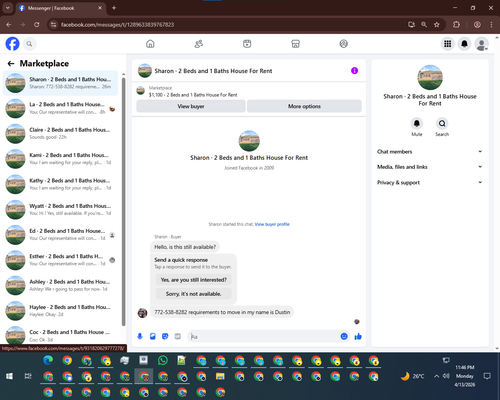The image size is (500, 400).
Task: Open the emoji picker in the message box
Action: [344, 336]
